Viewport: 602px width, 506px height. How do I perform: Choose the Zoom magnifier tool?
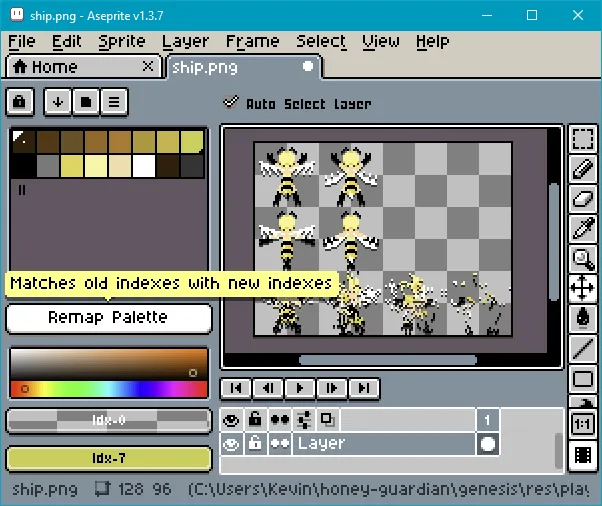pyautogui.click(x=582, y=260)
